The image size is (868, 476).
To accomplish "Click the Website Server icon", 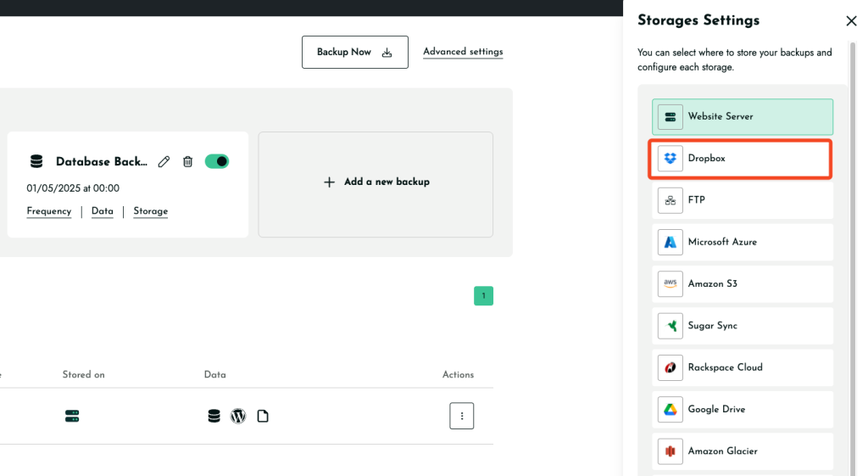I will pos(670,117).
